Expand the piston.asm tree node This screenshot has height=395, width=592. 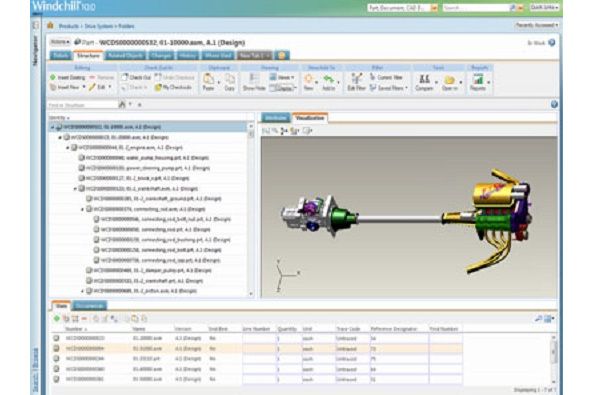(82, 291)
